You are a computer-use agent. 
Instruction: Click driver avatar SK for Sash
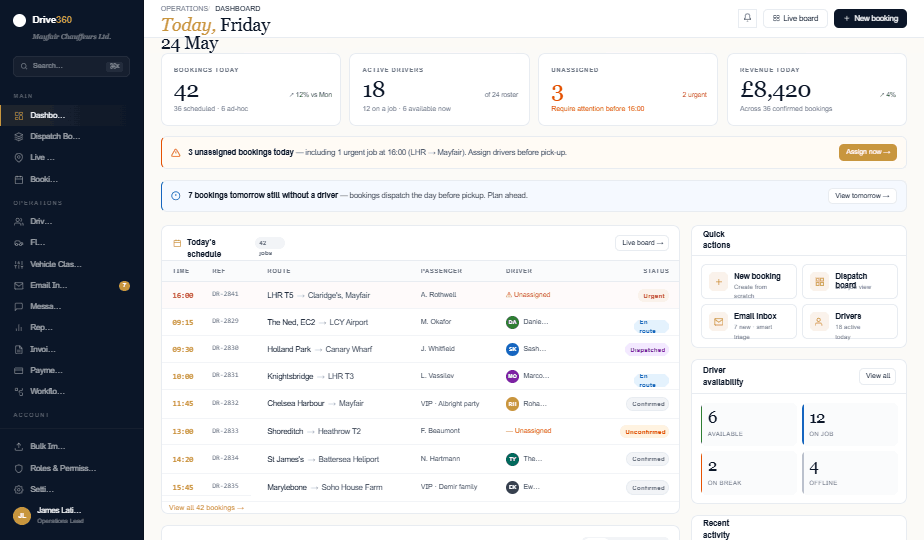[512, 349]
